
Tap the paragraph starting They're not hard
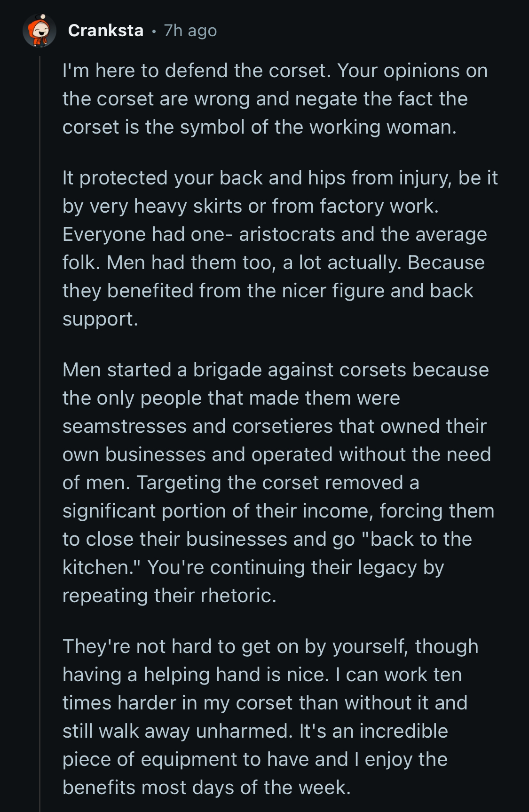270,717
